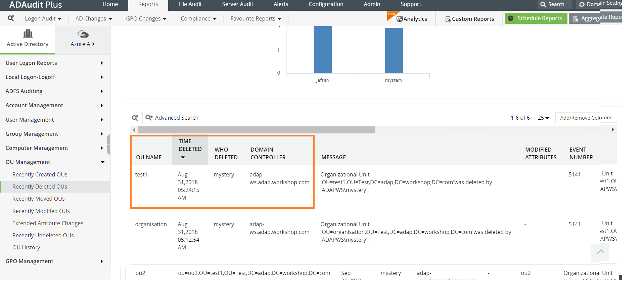Click the Analytics chart icon
This screenshot has width=644, height=285.
click(x=400, y=19)
